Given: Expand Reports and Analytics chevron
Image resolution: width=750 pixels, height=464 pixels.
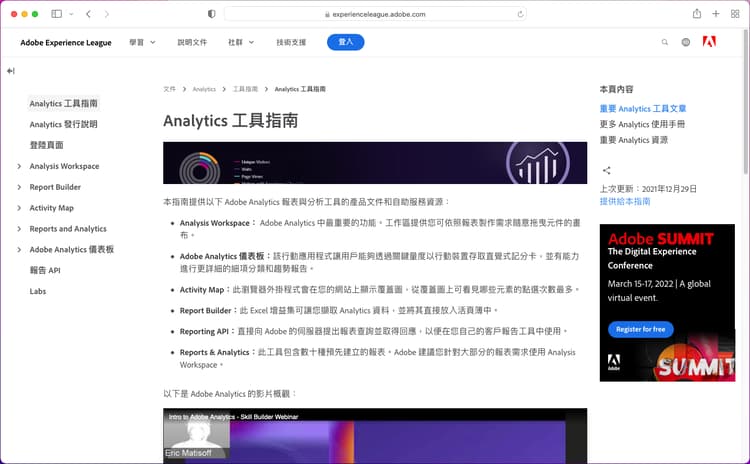Looking at the screenshot, I should (19, 229).
